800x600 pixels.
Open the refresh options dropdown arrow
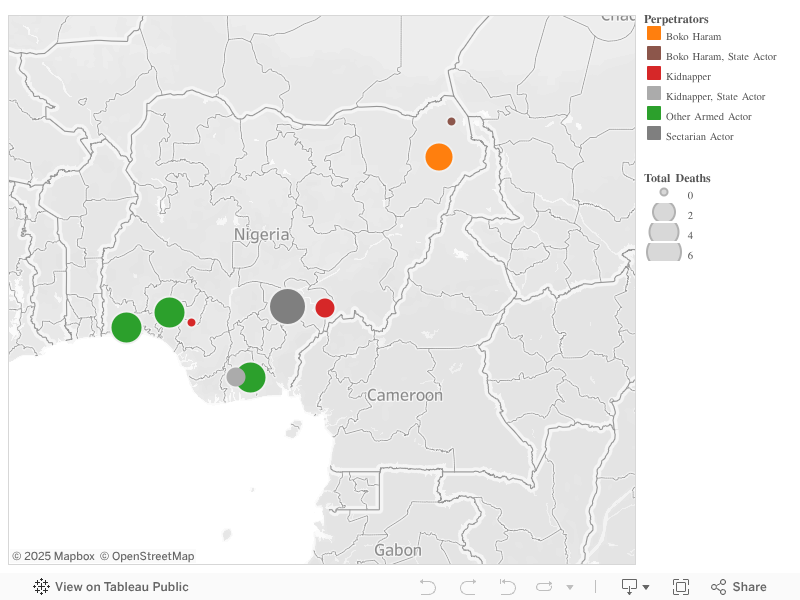(570, 587)
